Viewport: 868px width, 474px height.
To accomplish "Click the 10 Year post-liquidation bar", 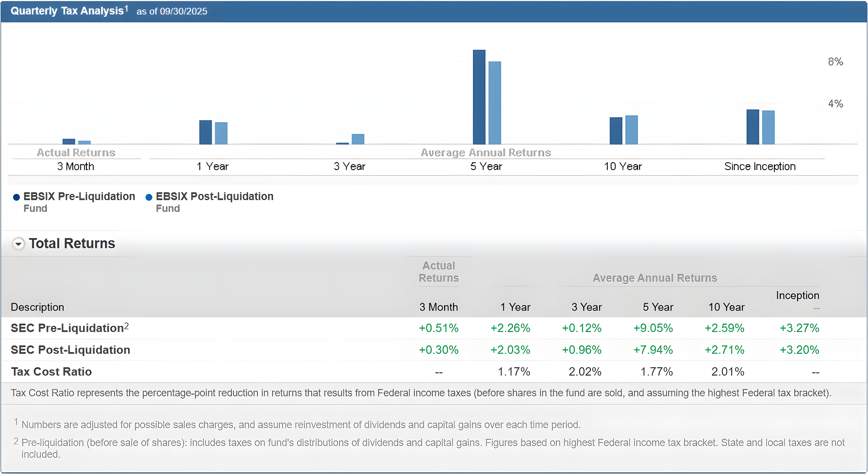I will tap(631, 130).
